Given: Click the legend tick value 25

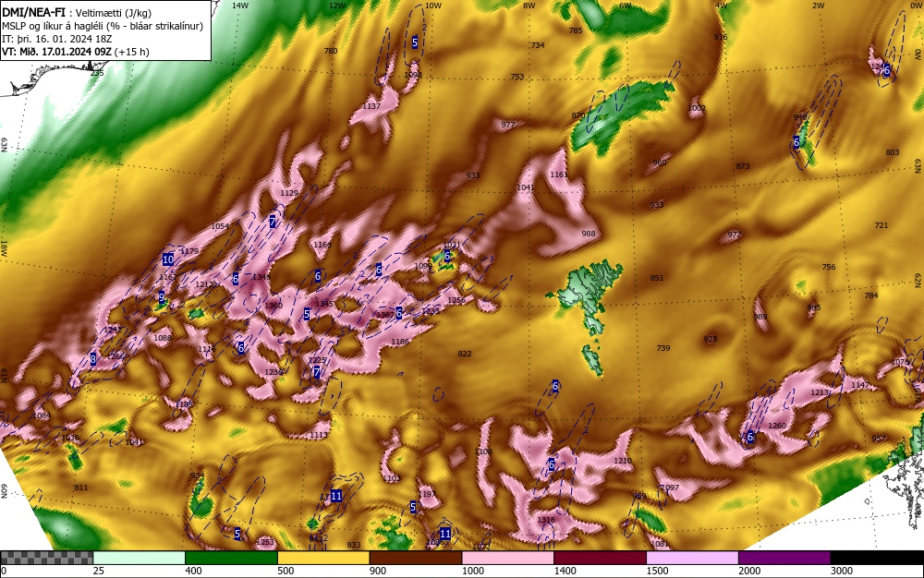Looking at the screenshot, I should click(x=99, y=571).
